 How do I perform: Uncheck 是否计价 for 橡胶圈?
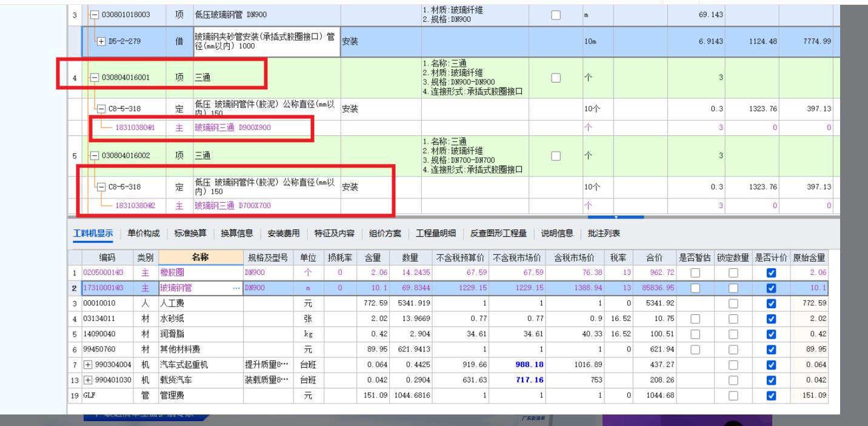[770, 274]
